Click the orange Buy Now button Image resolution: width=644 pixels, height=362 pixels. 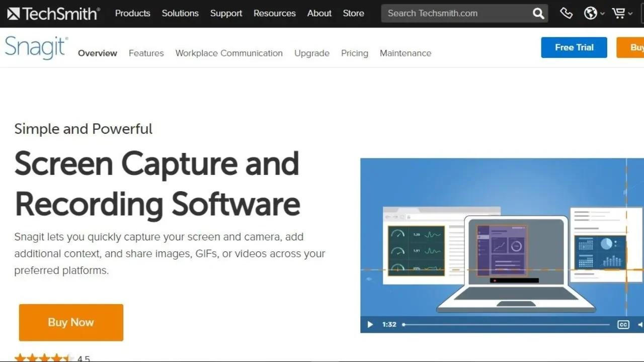click(70, 322)
